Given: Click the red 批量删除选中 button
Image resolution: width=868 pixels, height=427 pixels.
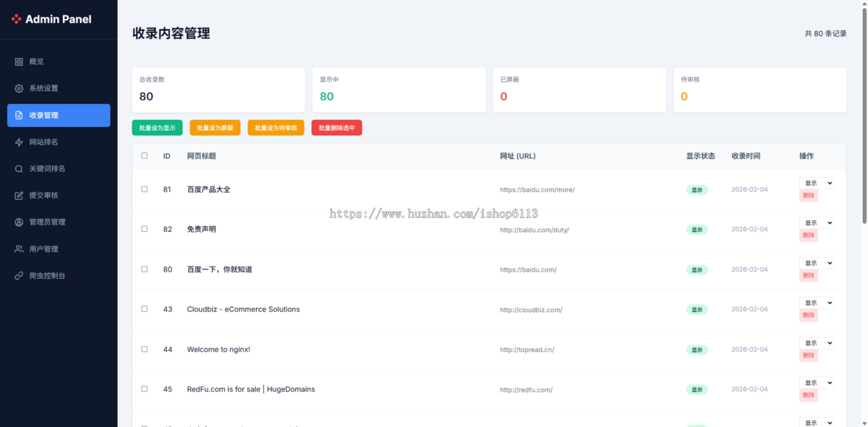Looking at the screenshot, I should coord(337,128).
